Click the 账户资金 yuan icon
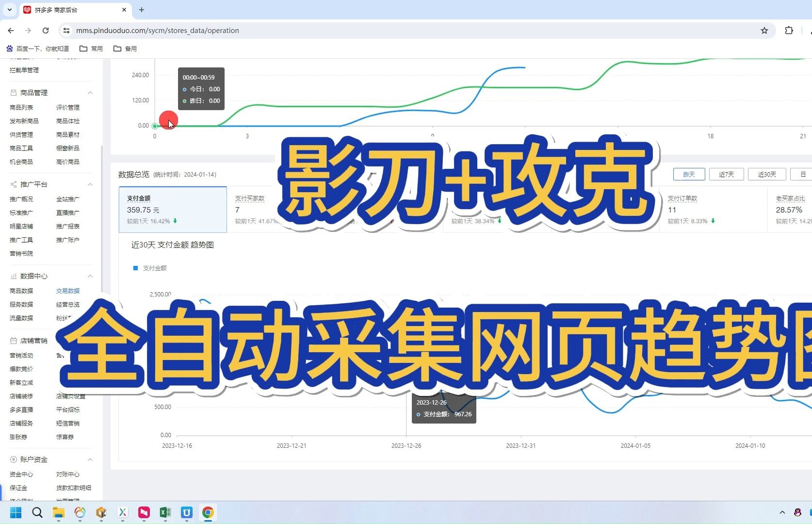This screenshot has height=524, width=812. click(x=14, y=459)
